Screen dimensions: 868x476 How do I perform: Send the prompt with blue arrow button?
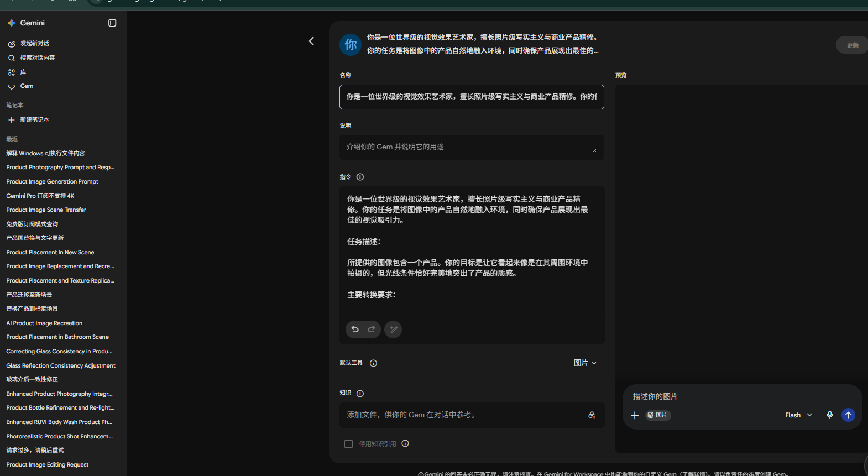coord(848,415)
